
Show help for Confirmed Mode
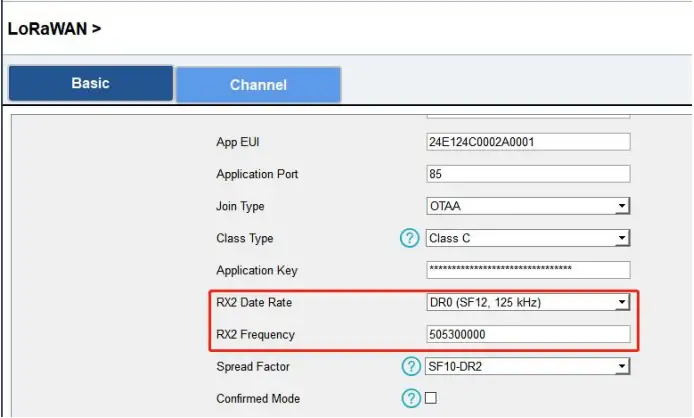pyautogui.click(x=411, y=399)
